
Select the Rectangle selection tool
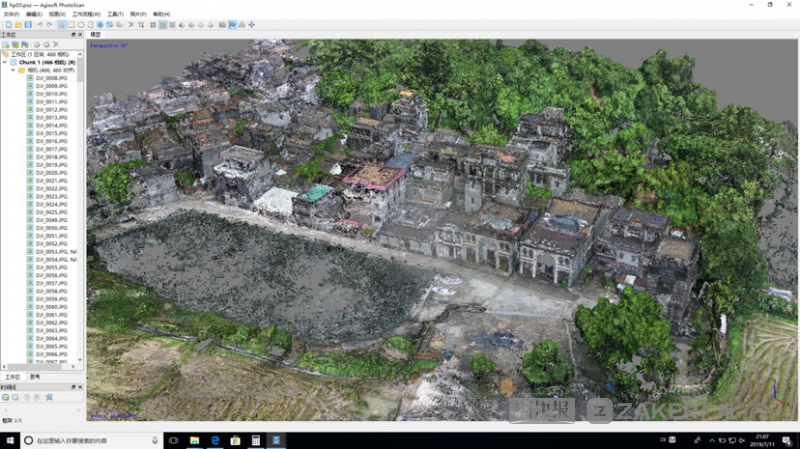(x=73, y=24)
